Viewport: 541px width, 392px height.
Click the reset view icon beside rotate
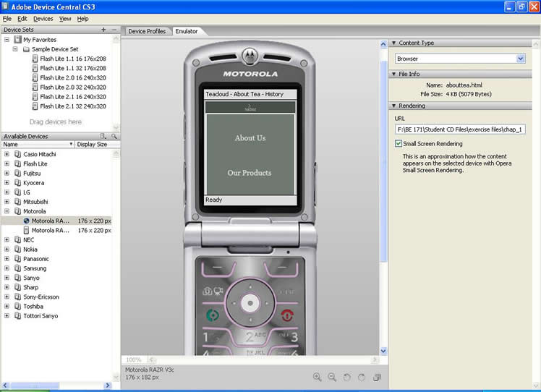[376, 377]
